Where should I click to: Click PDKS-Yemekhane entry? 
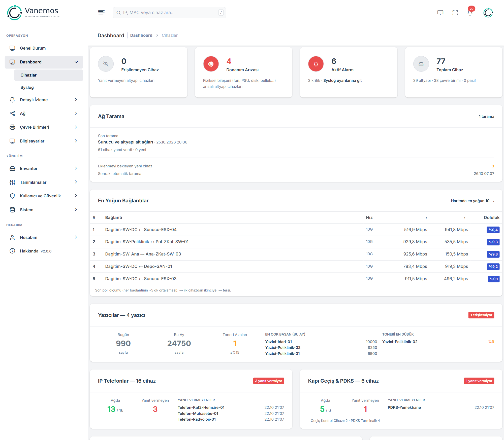click(404, 407)
